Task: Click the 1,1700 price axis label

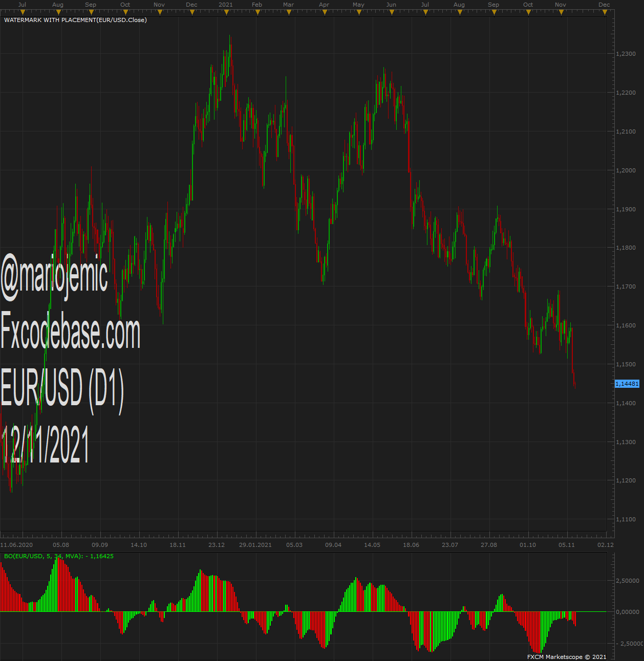Action: [x=626, y=287]
